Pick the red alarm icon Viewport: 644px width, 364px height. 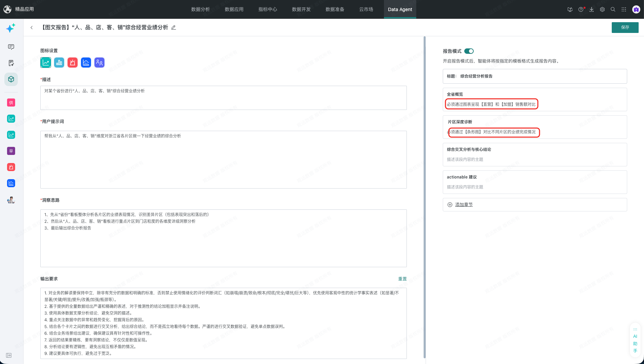[73, 63]
